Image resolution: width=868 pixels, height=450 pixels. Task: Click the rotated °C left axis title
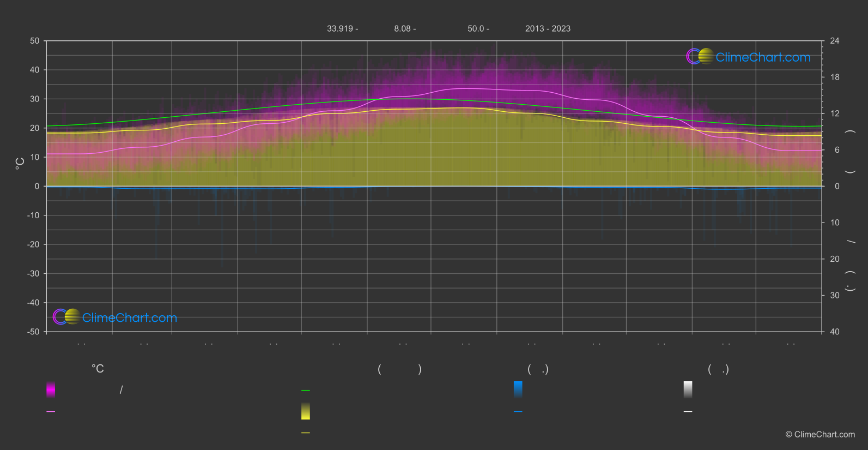(x=20, y=164)
